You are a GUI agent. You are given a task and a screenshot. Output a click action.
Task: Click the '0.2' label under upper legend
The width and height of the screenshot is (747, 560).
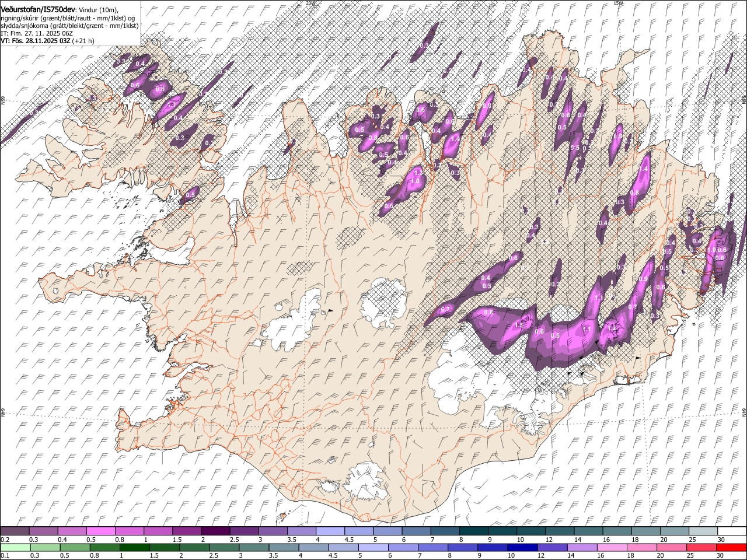pyautogui.click(x=5, y=540)
